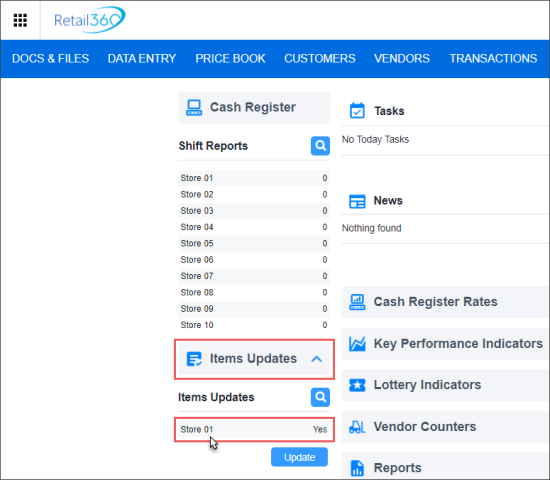Search Items Updates with magnifier icon
550x480 pixels.
tap(320, 397)
